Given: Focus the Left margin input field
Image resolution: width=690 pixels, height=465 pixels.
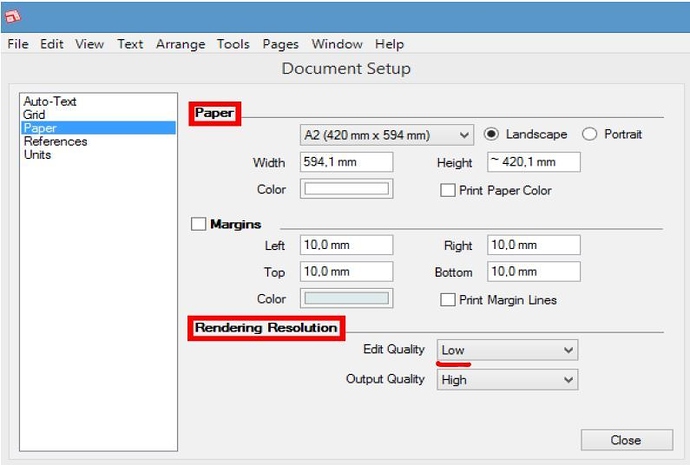Looking at the screenshot, I should 346,245.
